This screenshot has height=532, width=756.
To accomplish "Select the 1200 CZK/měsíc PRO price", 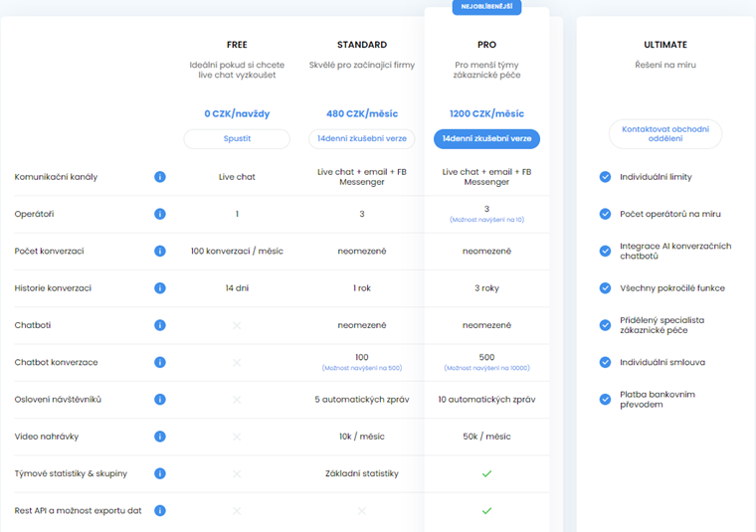I will [486, 113].
